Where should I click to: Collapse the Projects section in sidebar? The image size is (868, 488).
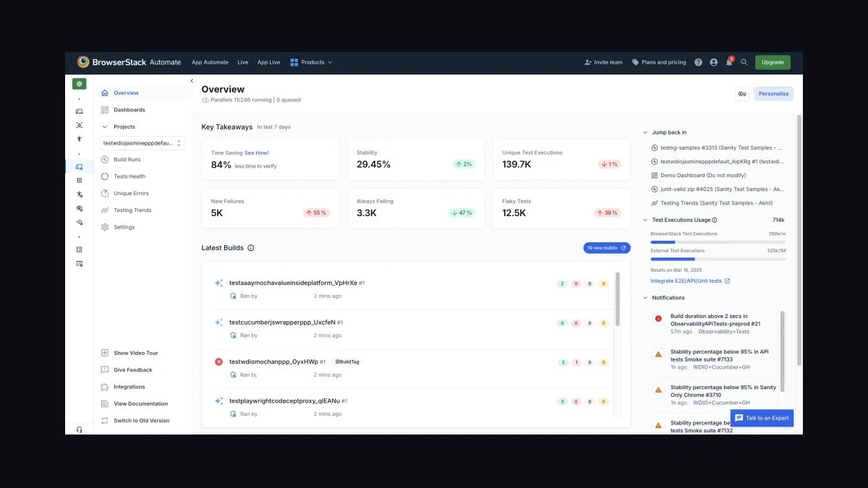(105, 127)
